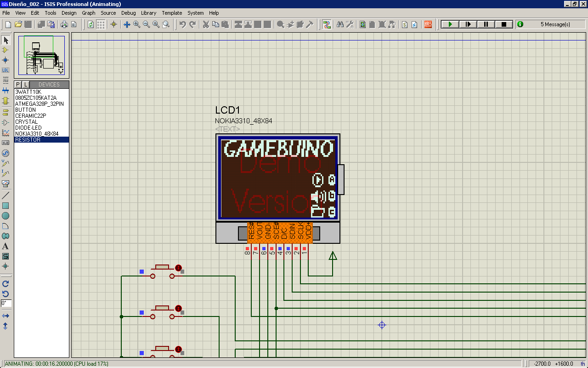Select the Junction Dot tool

click(6, 60)
